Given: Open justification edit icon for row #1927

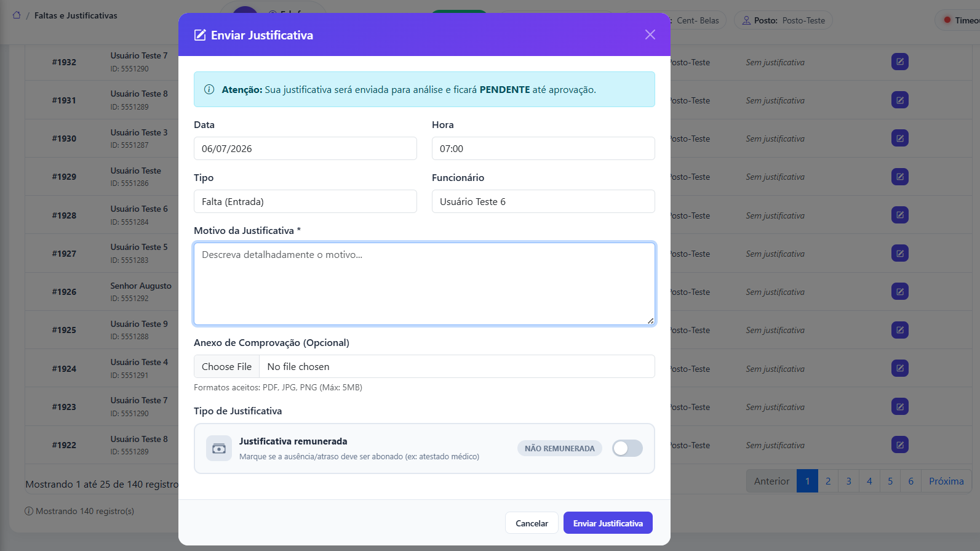Looking at the screenshot, I should point(900,253).
